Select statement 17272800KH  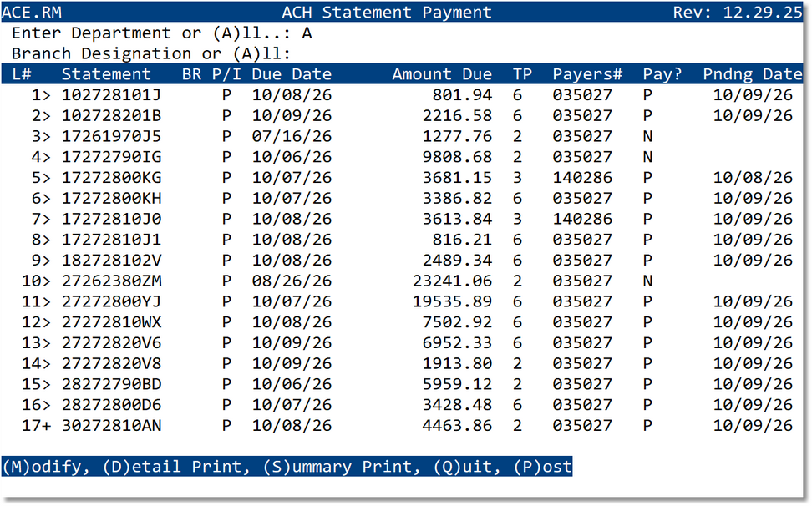tap(111, 198)
